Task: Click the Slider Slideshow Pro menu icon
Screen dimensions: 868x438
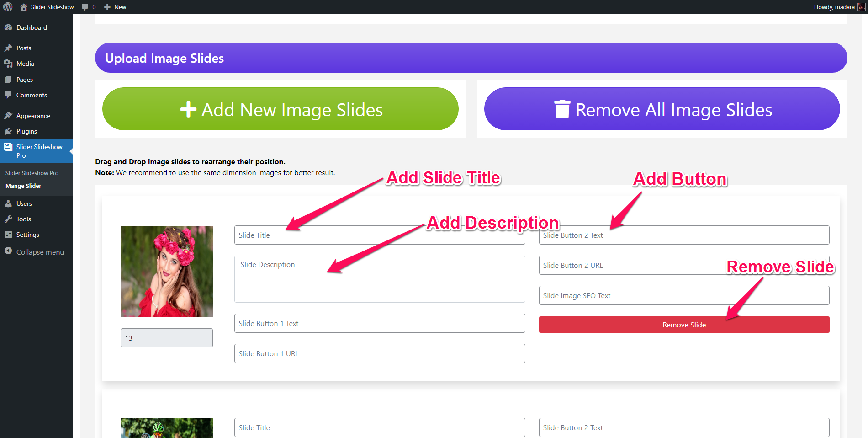Action: (x=8, y=147)
